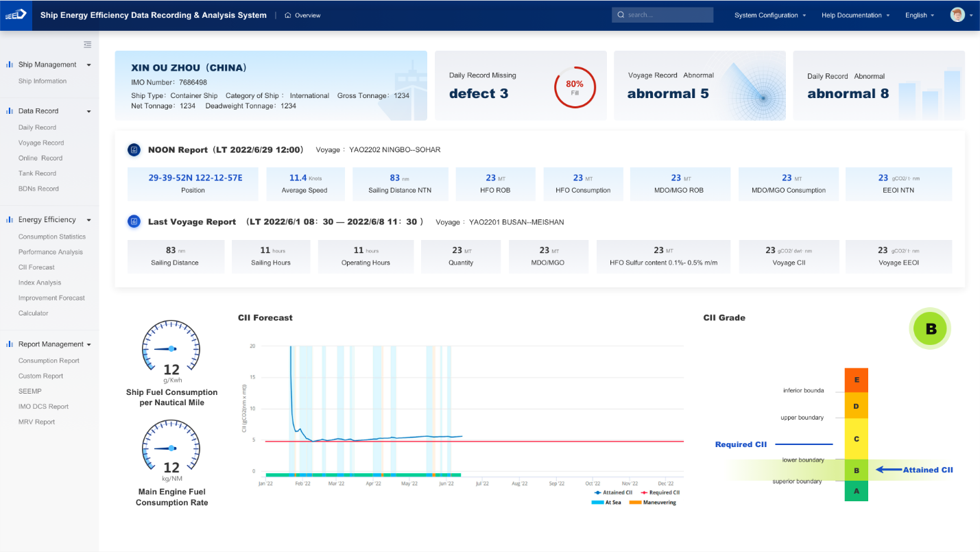Open the CII Forecast menu item
Screen dimensions: 980x552
click(x=36, y=267)
